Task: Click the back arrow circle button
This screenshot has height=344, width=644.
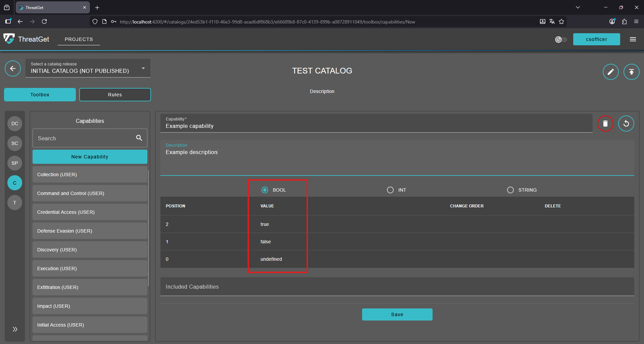Action: [x=13, y=69]
